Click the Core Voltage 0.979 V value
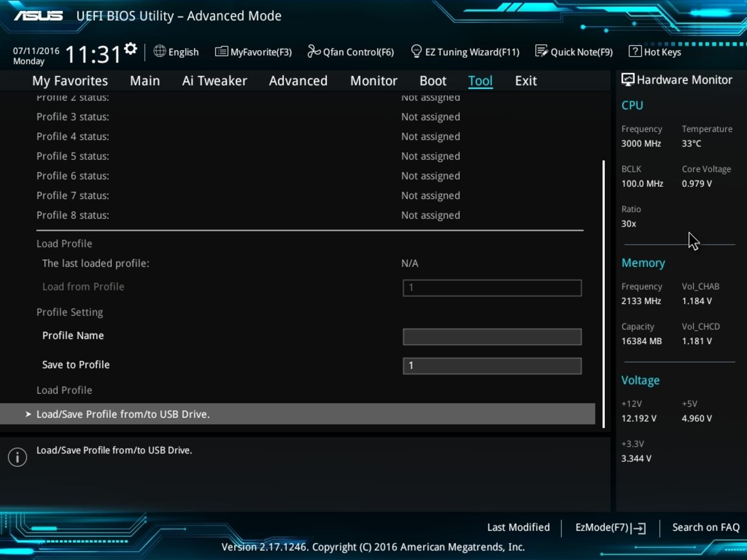This screenshot has height=560, width=747. click(x=696, y=183)
